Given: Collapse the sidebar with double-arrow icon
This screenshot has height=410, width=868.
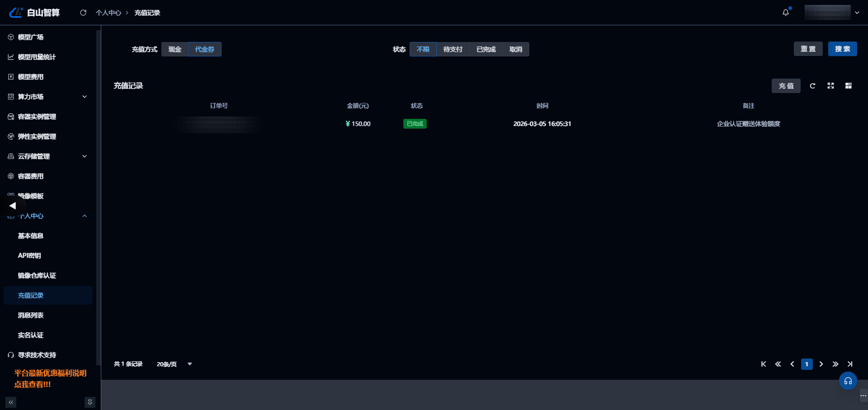Looking at the screenshot, I should [11, 402].
